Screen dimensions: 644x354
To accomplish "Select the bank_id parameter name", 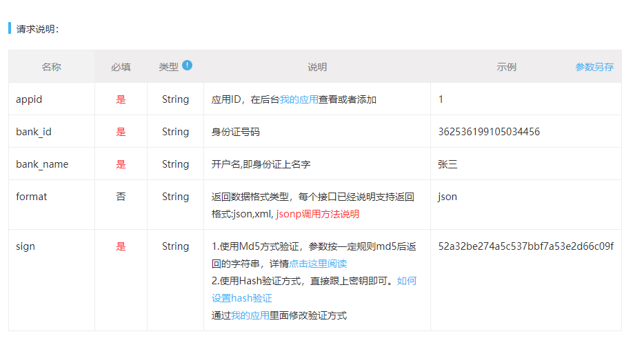I will pos(34,132).
